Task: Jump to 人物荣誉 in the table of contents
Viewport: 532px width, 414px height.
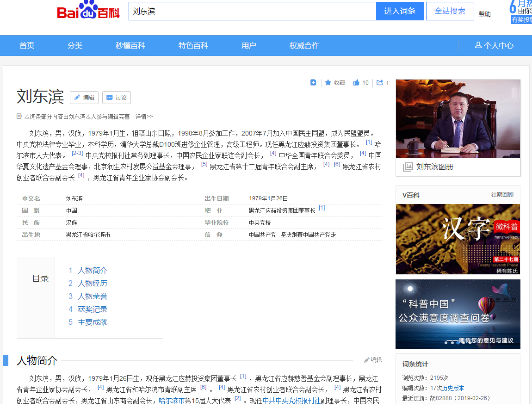Action: [x=92, y=296]
